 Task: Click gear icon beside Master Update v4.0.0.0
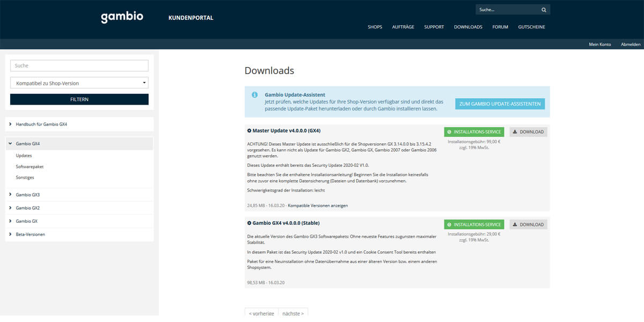(249, 130)
